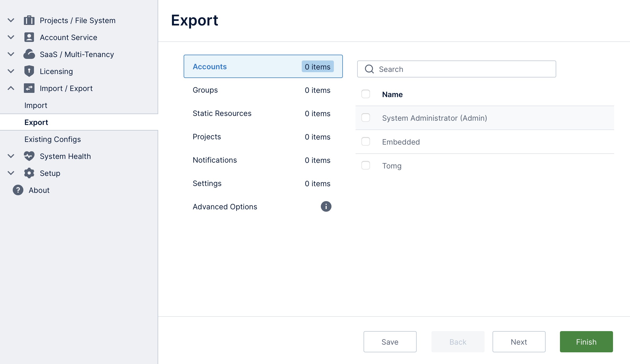Click the Import / Export arrows icon
Screen dimensions: 630x364
pyautogui.click(x=29, y=88)
